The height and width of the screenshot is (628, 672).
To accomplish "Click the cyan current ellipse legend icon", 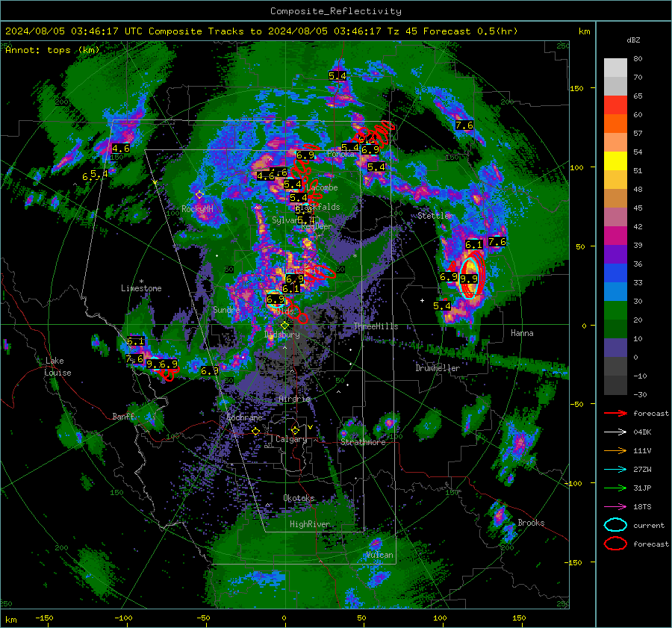I will [615, 525].
